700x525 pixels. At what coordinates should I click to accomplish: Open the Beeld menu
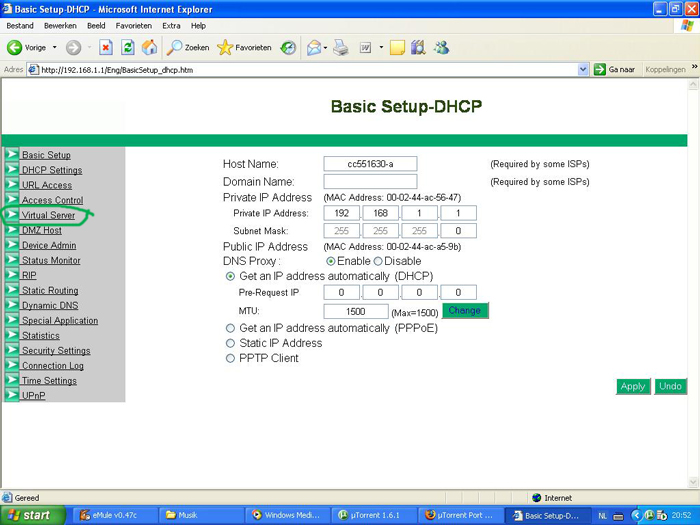pyautogui.click(x=96, y=26)
